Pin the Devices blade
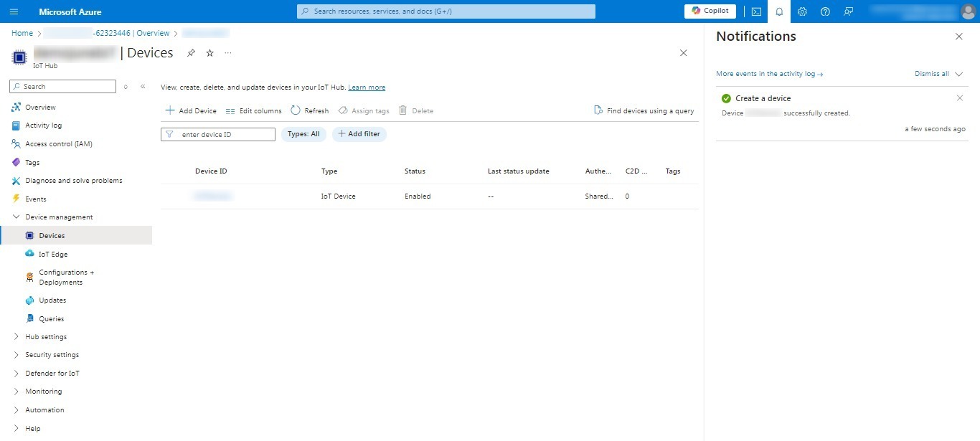The image size is (980, 441). click(x=191, y=53)
